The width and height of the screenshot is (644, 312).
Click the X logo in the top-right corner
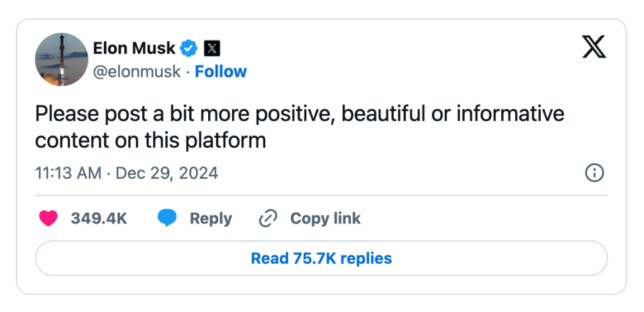594,47
